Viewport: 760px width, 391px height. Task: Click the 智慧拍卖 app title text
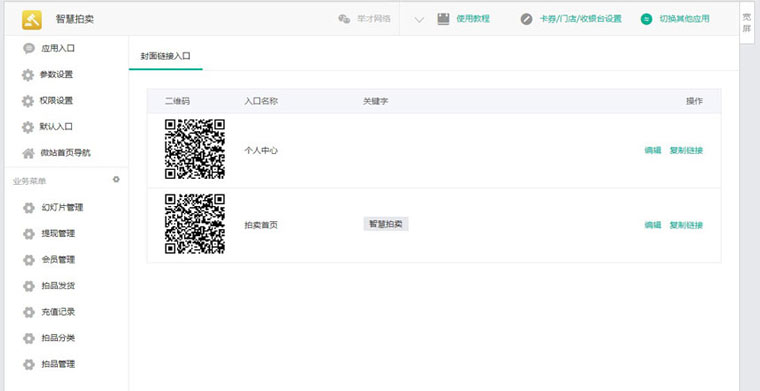pyautogui.click(x=75, y=19)
